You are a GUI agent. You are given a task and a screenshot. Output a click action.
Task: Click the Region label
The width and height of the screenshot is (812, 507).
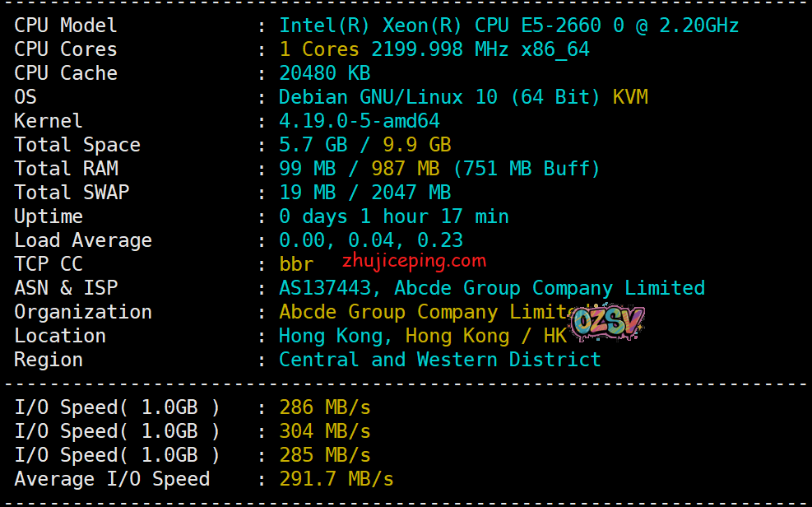coord(49,360)
